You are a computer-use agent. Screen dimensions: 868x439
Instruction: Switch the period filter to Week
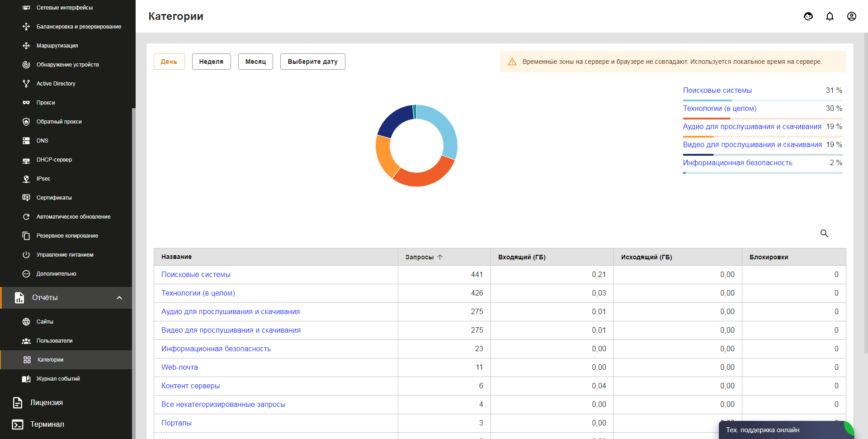pyautogui.click(x=211, y=62)
